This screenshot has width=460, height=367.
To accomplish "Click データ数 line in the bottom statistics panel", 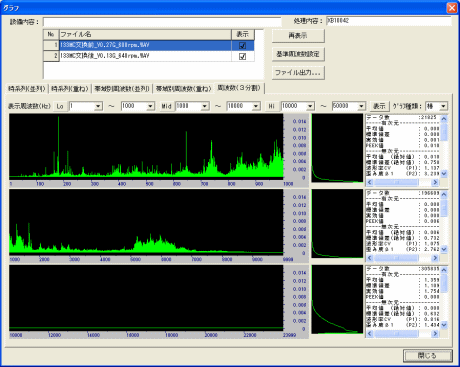I will pyautogui.click(x=403, y=269).
